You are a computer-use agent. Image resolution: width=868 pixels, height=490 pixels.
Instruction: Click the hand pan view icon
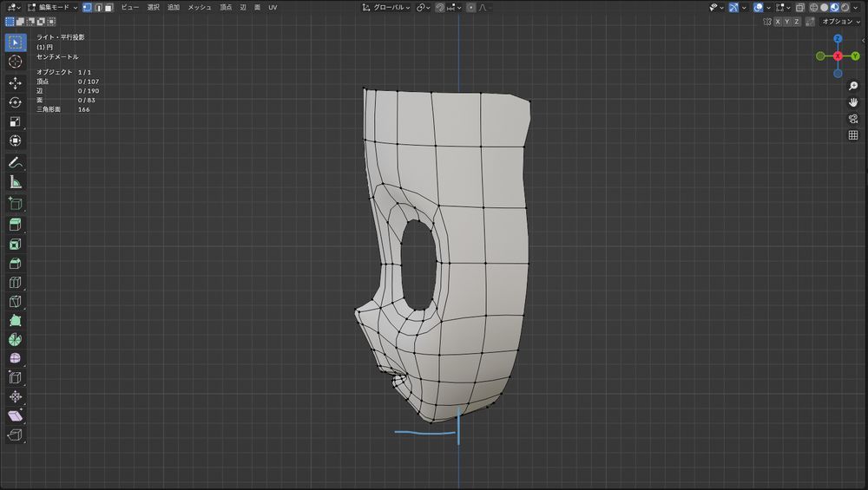coord(852,101)
